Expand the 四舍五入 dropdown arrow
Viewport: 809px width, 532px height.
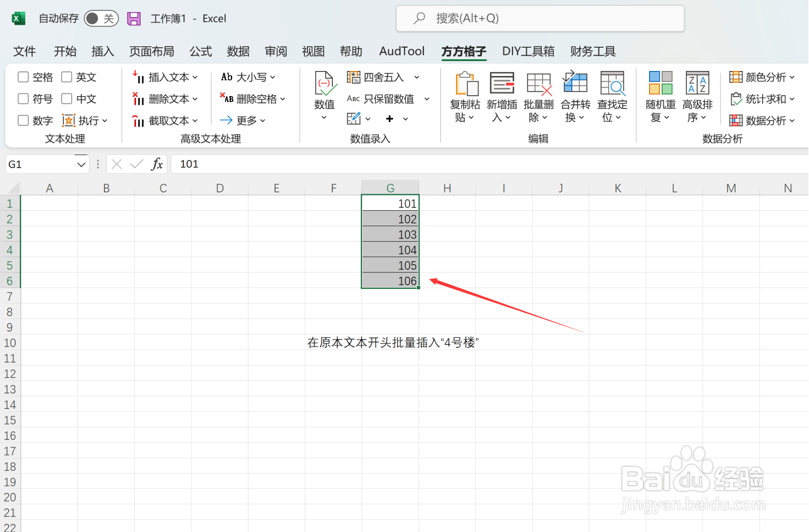417,77
